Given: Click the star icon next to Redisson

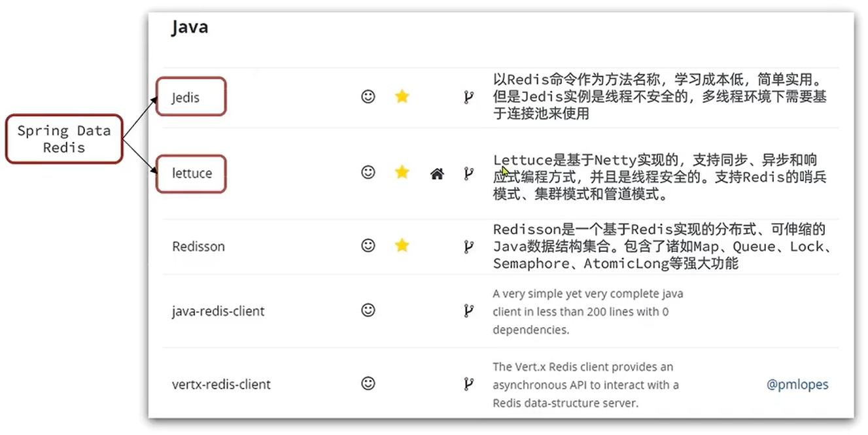Looking at the screenshot, I should (x=402, y=245).
